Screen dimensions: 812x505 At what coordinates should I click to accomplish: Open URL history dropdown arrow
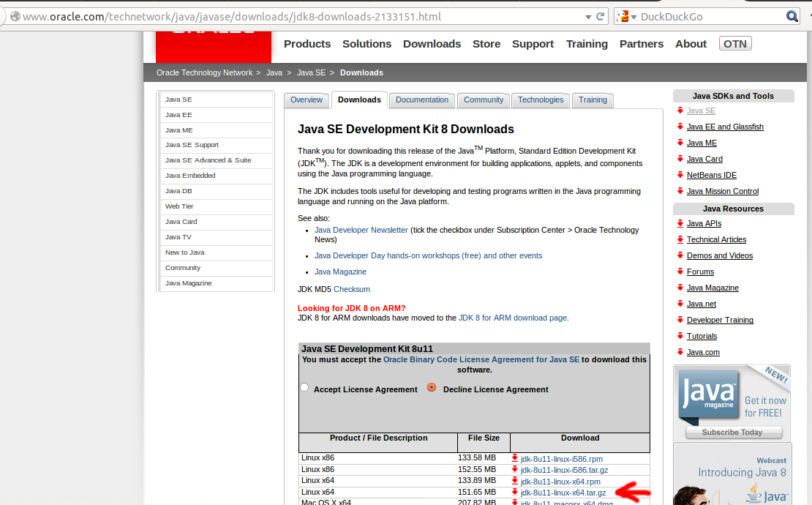click(x=588, y=17)
